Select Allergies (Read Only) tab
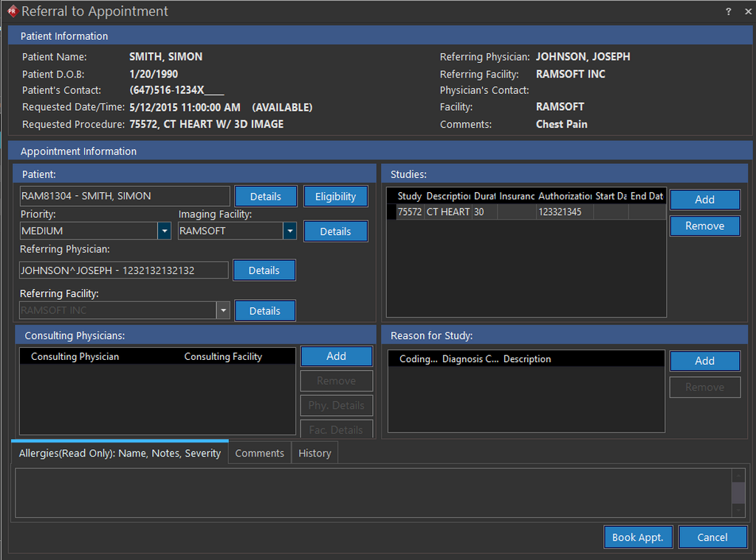The height and width of the screenshot is (560, 756). pyautogui.click(x=120, y=453)
